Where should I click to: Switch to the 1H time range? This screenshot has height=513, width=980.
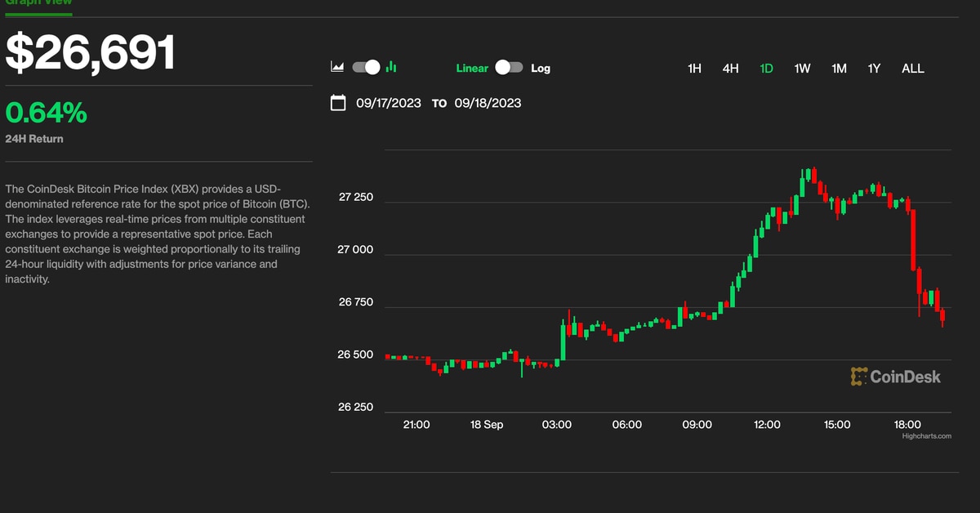point(694,69)
